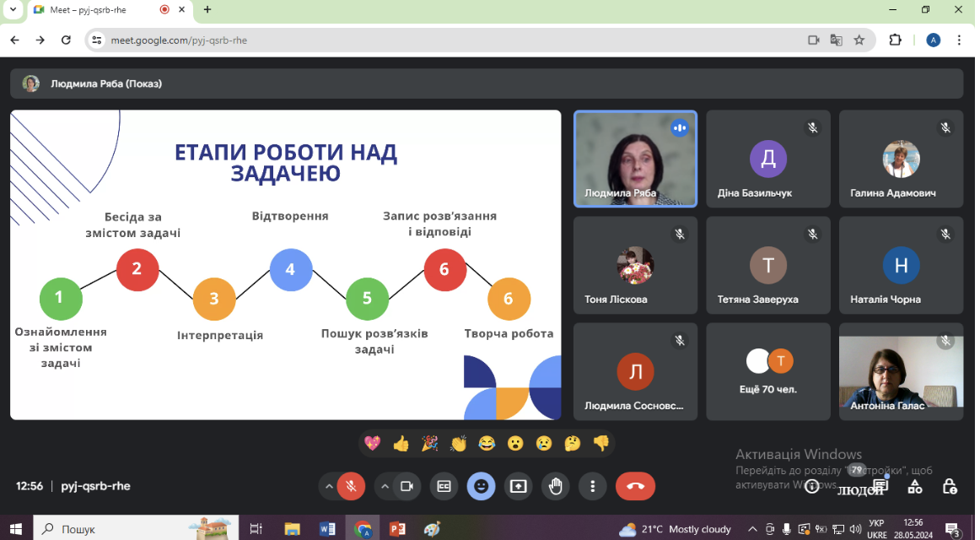Screen dimensions: 980x540
Task: Click the Людмила Ряба presentation banner
Action: click(487, 84)
